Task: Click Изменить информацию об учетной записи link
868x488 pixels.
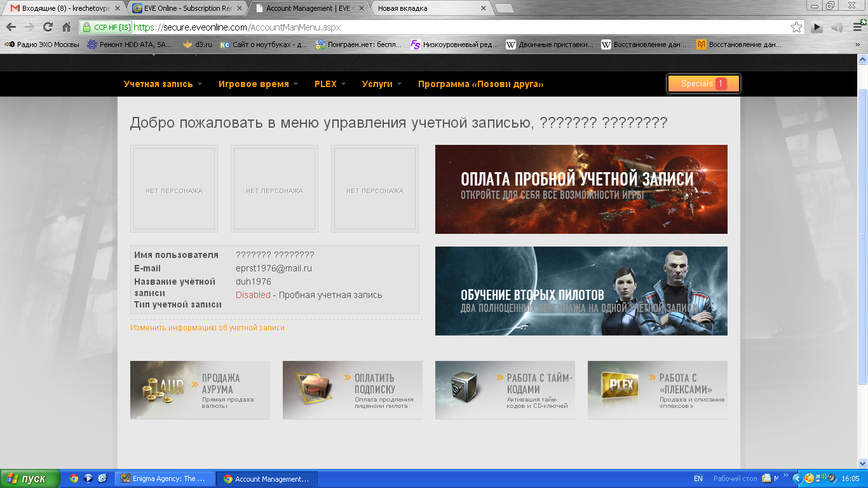Action: (x=207, y=328)
